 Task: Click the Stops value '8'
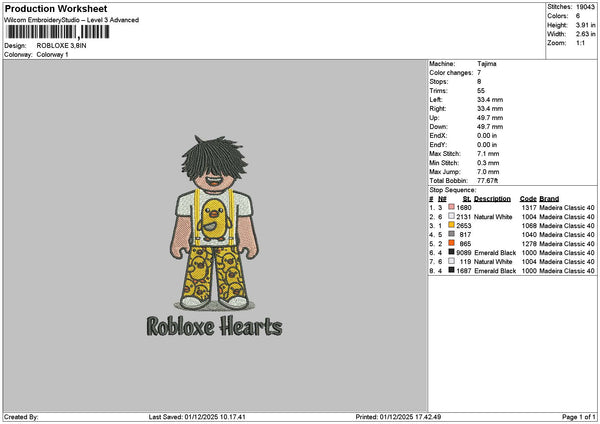point(479,82)
